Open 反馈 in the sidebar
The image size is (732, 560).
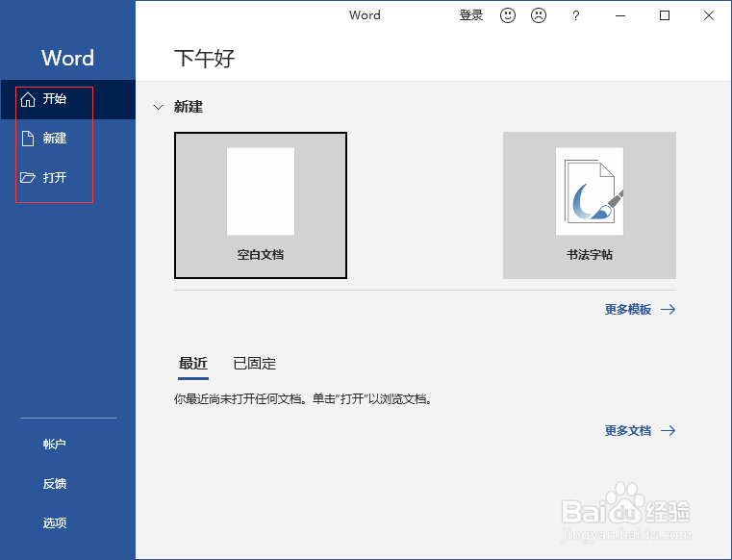click(55, 483)
